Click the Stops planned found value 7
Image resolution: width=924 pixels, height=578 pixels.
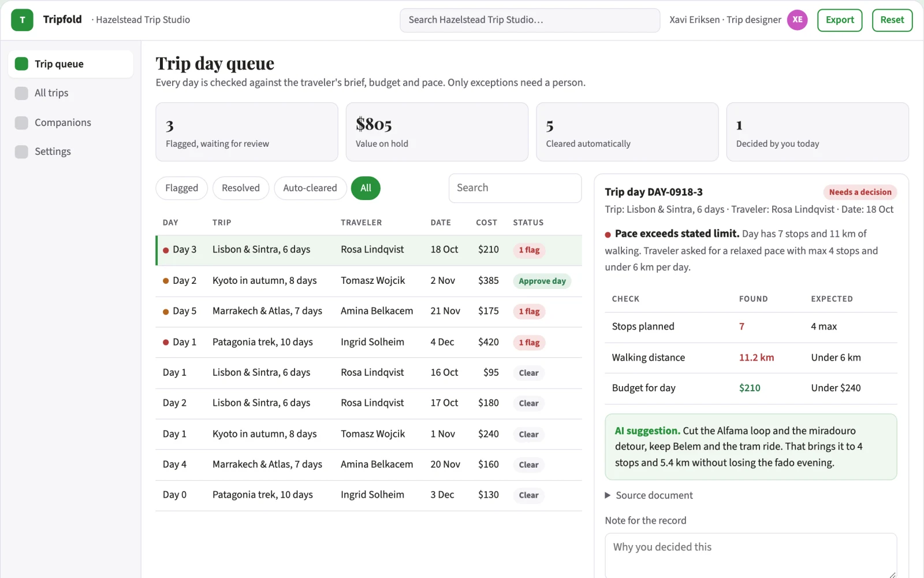[x=742, y=327]
